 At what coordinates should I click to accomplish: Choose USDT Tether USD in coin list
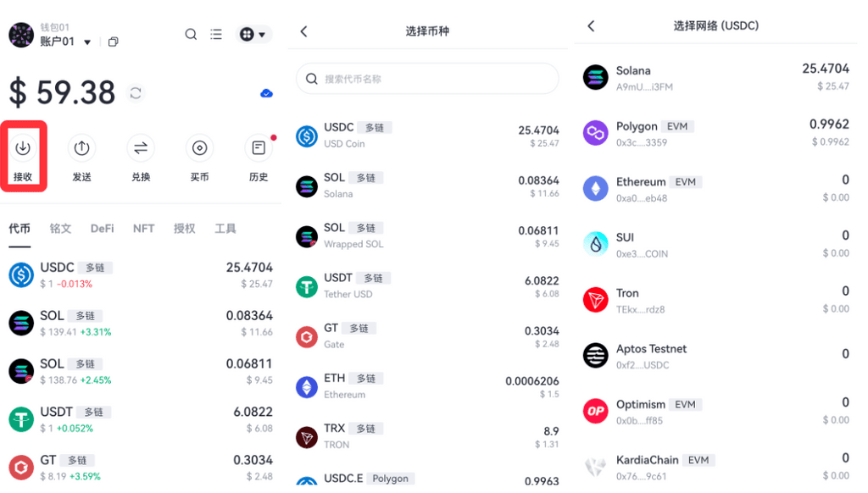tap(427, 285)
